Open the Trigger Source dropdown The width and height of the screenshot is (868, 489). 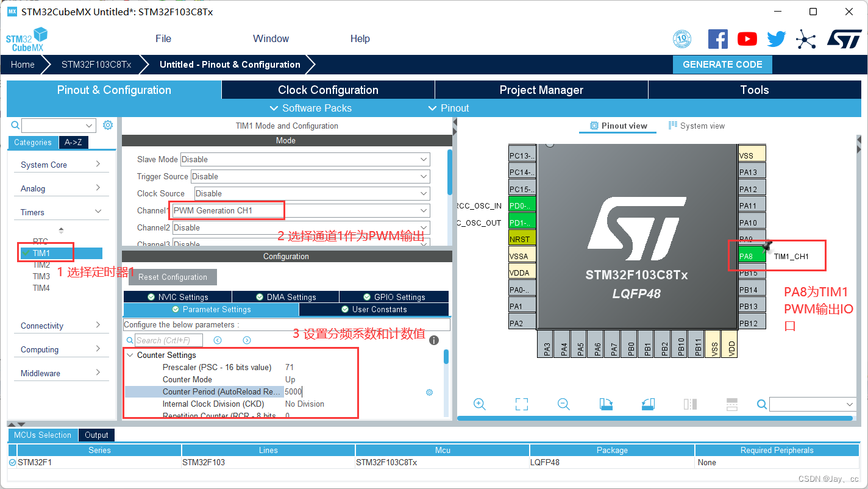(x=310, y=176)
